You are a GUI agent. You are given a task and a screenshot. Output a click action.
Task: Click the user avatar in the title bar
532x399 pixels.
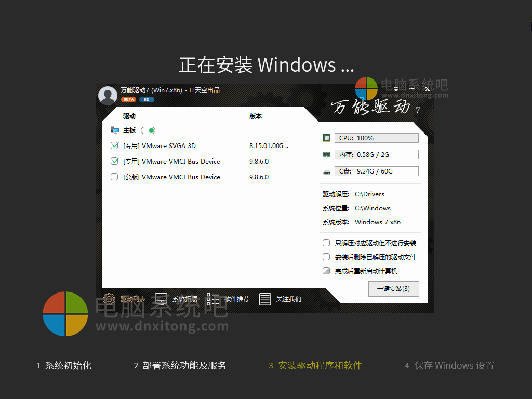click(x=108, y=95)
